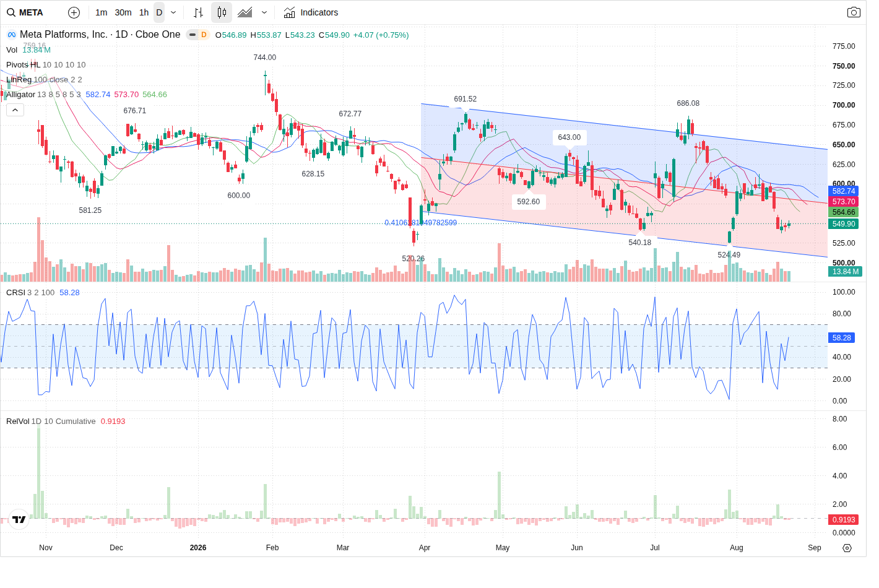Click the 686.08 pivot label
This screenshot has height=588, width=879.
coord(688,103)
